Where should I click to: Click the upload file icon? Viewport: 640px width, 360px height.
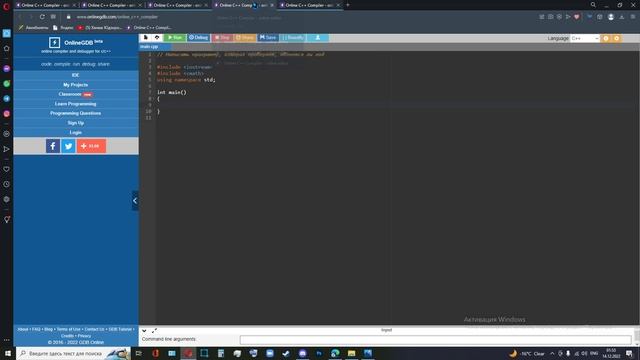click(157, 38)
